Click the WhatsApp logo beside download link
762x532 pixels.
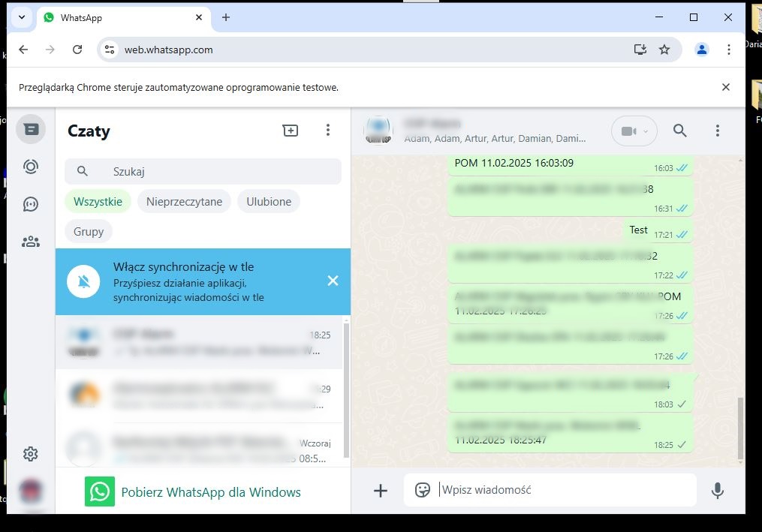click(x=100, y=491)
